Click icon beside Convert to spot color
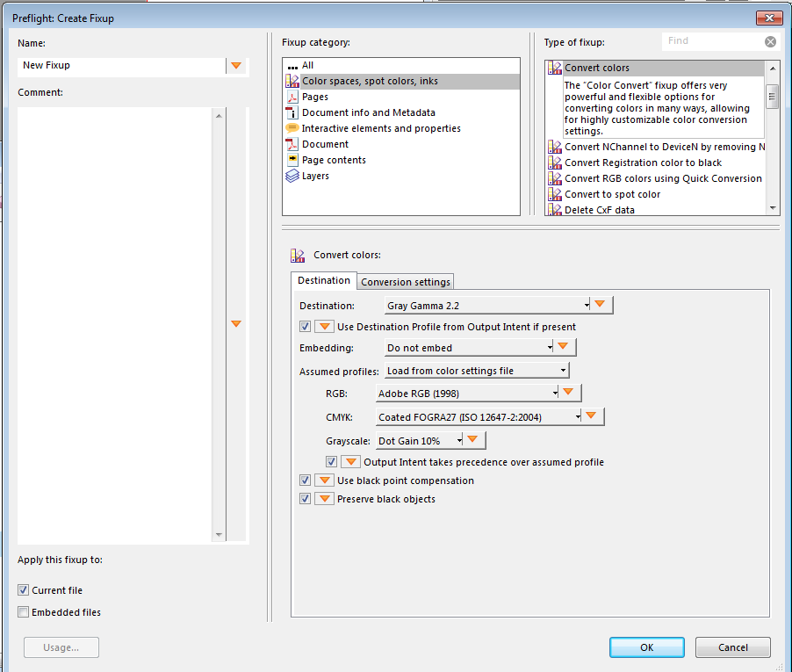Screen dimensions: 792x672 (555, 194)
